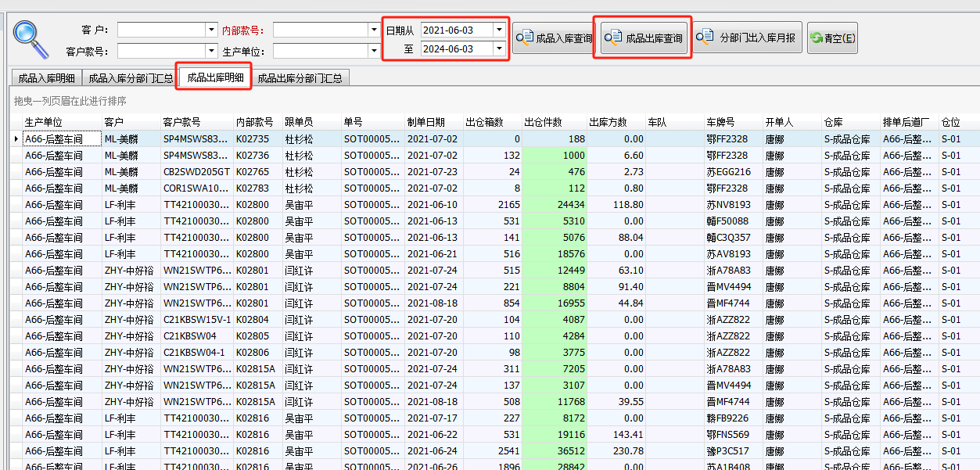Open the 内部款号 dropdown arrow
This screenshot has height=470, width=980.
tap(373, 30)
